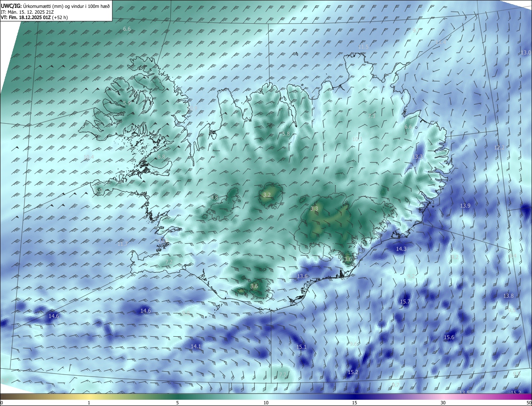Click the valid time "Fim. 18.12.2025 01Z (+52 h)"
This screenshot has height=406, width=532.
[x=38, y=17]
